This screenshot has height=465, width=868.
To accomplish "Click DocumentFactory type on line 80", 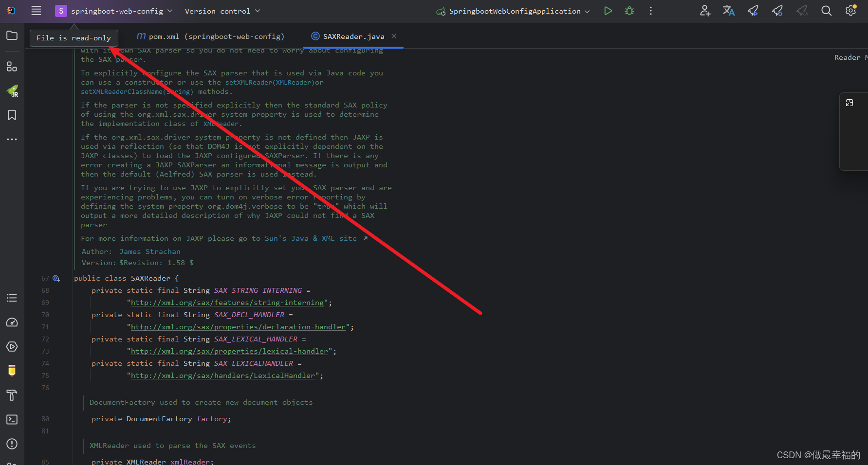I will pos(159,419).
